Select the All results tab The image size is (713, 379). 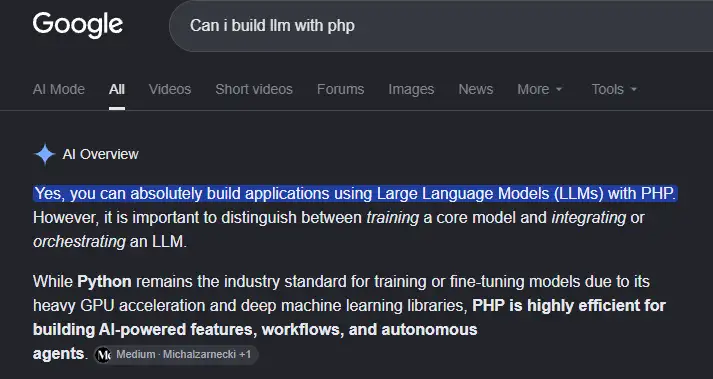point(117,89)
